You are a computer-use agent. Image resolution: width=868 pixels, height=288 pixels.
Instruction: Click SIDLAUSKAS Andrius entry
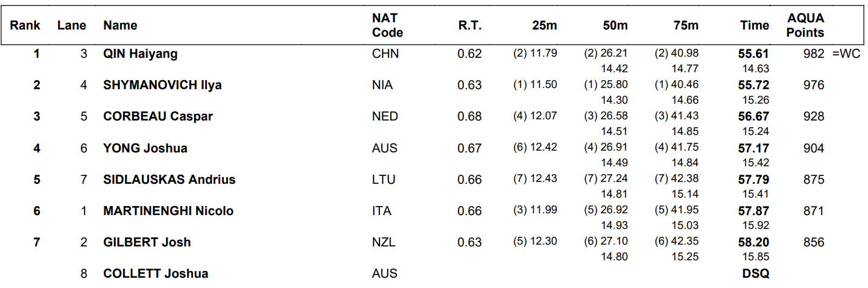(x=169, y=179)
